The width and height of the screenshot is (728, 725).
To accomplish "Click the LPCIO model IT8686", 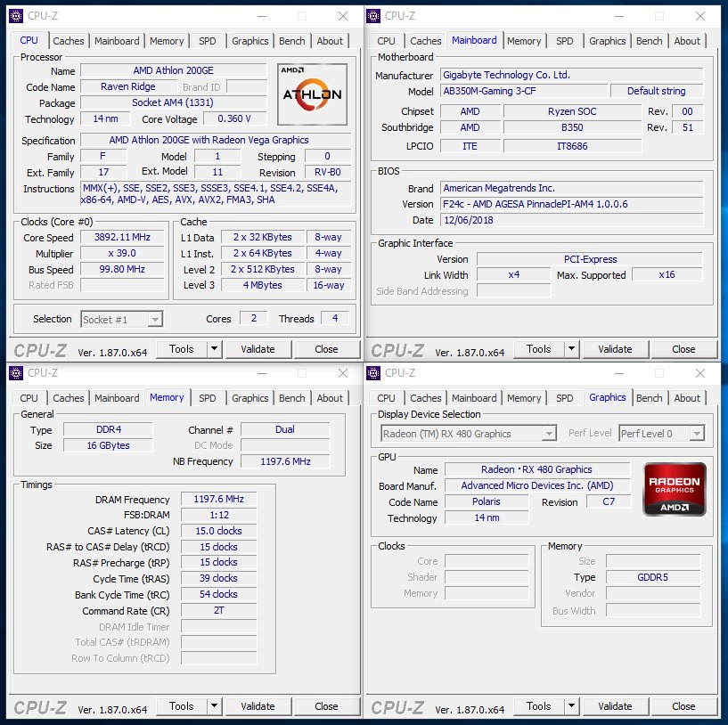I will [572, 146].
